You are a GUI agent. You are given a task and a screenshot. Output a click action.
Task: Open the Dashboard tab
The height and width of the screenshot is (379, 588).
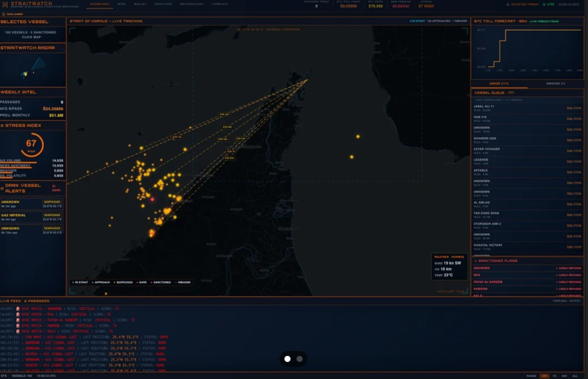[x=99, y=4]
